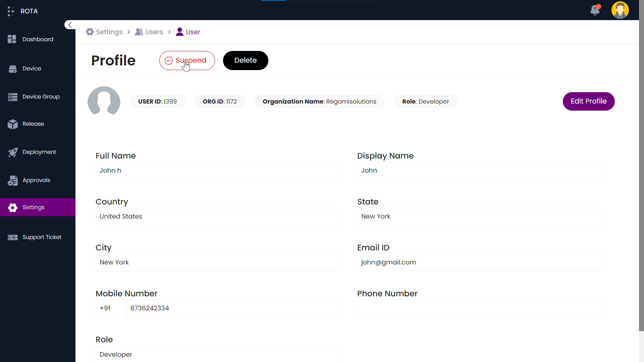Click the user avatar in top bar
The width and height of the screenshot is (644, 362).
[x=620, y=10]
